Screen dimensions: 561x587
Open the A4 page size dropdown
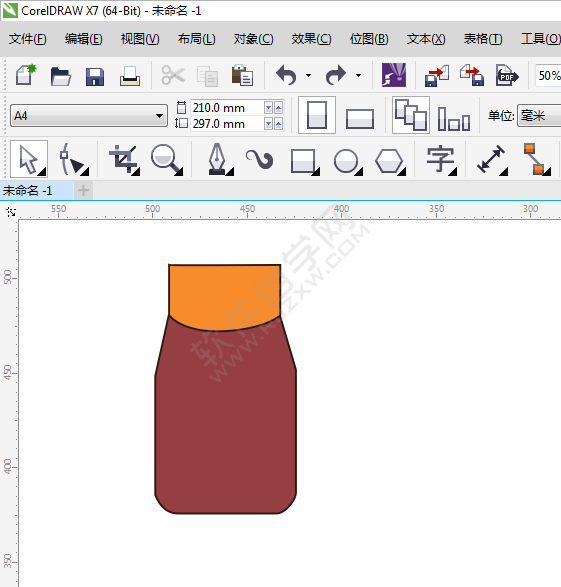89,116
